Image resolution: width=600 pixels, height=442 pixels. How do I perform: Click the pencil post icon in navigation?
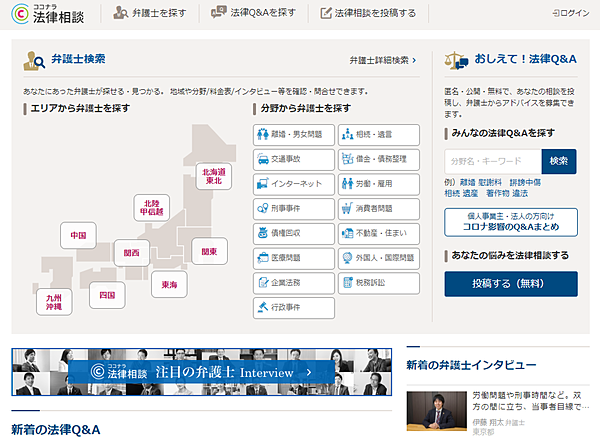(x=326, y=13)
